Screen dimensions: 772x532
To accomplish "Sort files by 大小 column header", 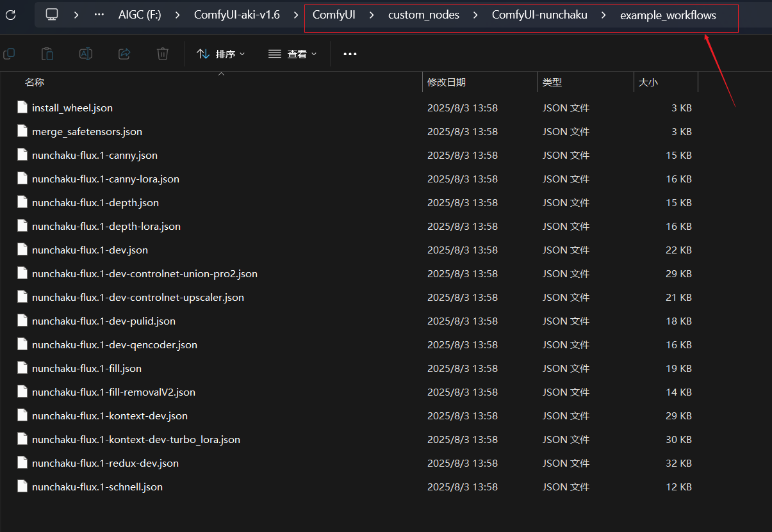I will [648, 82].
